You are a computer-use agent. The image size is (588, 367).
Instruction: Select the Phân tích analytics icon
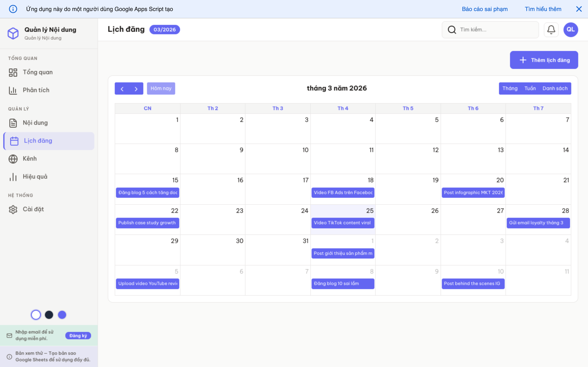click(x=13, y=90)
